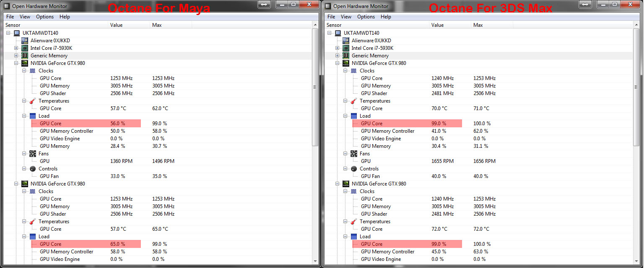Open the View menu in right window
This screenshot has height=268, width=644.
tap(346, 17)
